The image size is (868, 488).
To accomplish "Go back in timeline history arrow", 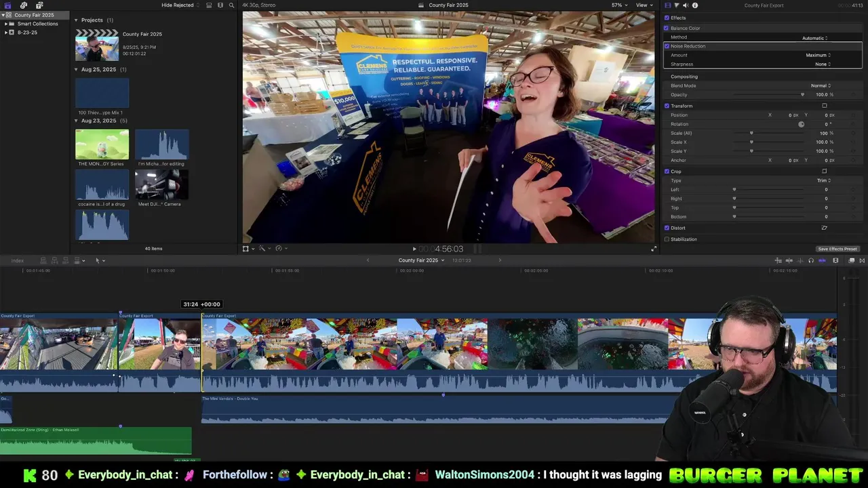I will (x=368, y=260).
